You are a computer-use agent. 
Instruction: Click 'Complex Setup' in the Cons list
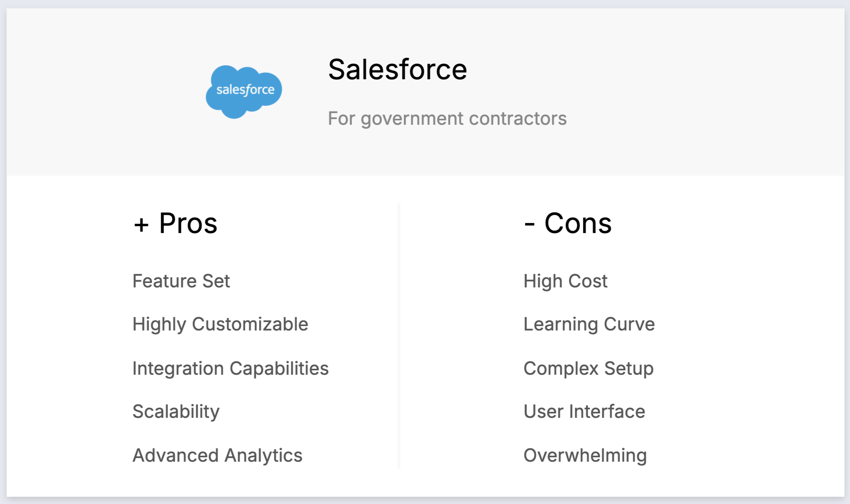tap(588, 368)
